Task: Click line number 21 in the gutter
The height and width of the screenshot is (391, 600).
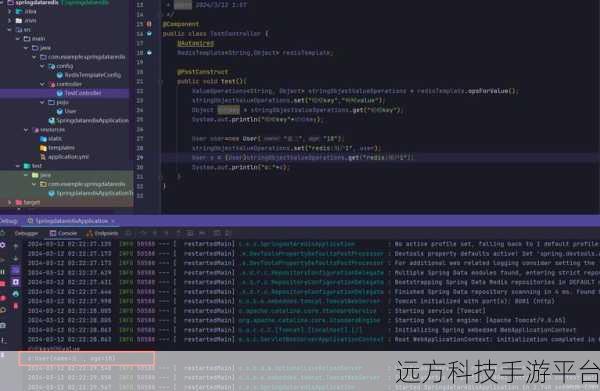Action: [140, 81]
